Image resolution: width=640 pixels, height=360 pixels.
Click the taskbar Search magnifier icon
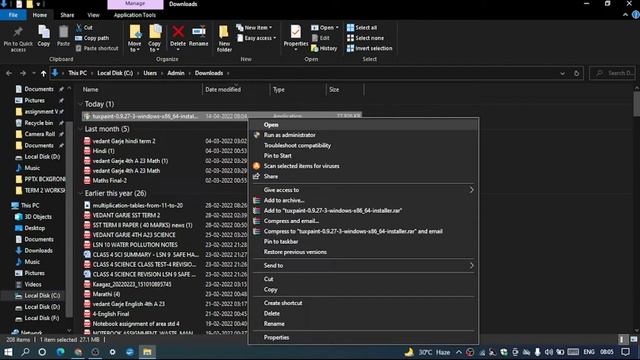pos(25,352)
